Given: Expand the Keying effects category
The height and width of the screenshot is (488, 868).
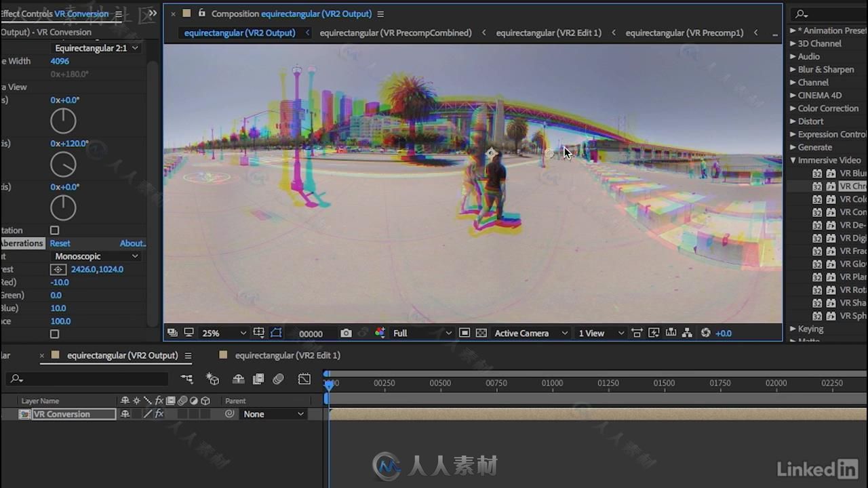Looking at the screenshot, I should 793,329.
